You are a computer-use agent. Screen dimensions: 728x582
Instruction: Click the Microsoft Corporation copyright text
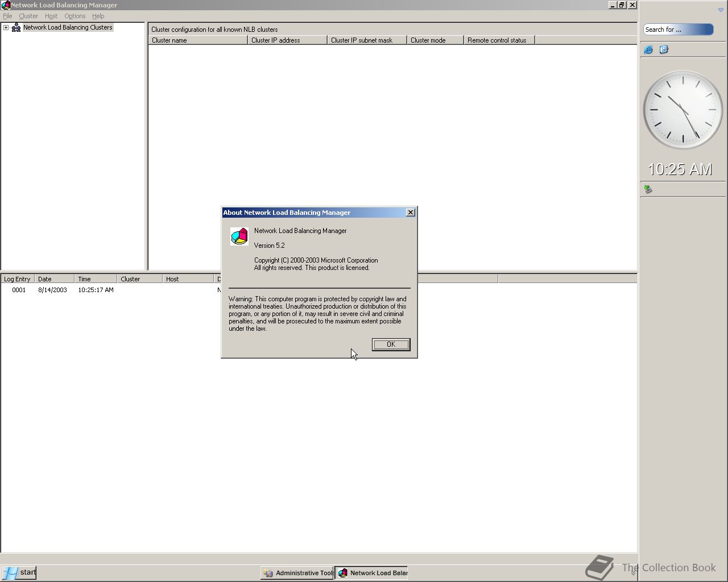coord(316,260)
